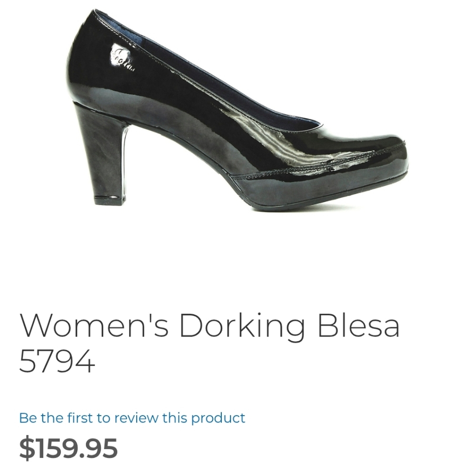Click the 'Be the first to review this product' link
The height and width of the screenshot is (476, 476).
pos(132,418)
